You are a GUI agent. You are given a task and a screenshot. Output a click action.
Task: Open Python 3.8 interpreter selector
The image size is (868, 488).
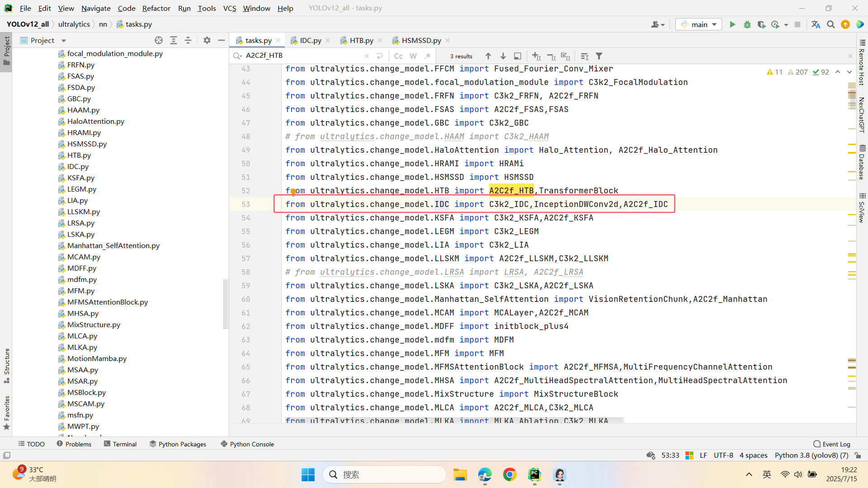811,455
